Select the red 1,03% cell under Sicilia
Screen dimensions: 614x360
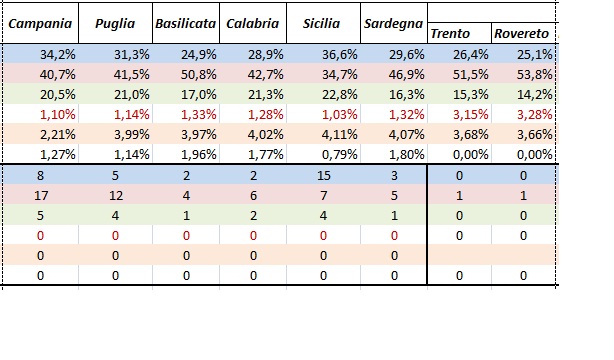click(x=323, y=114)
